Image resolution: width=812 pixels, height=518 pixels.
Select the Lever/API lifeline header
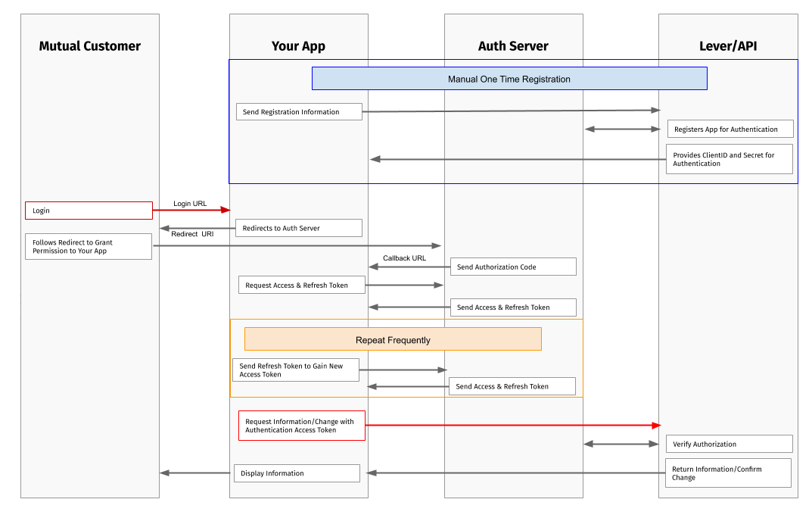coord(727,45)
